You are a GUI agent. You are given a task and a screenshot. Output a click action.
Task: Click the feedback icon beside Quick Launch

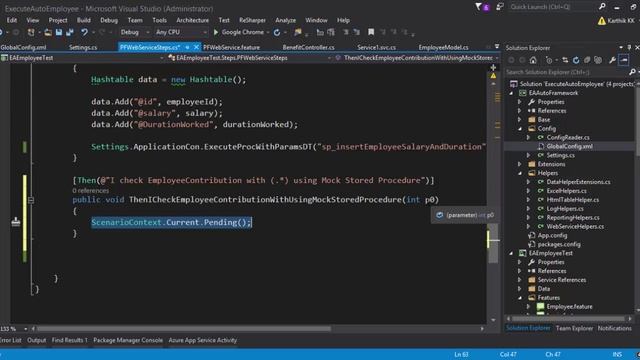tap(500, 7)
